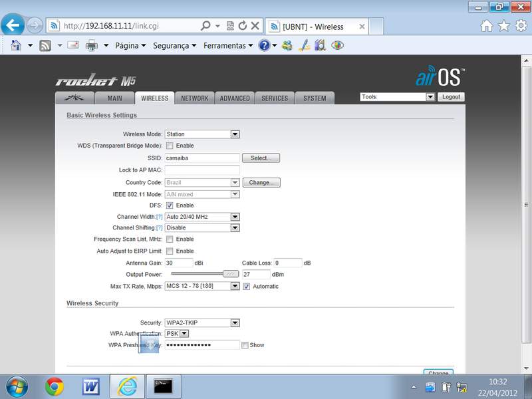Click the Output Power dBm value field

(256, 275)
